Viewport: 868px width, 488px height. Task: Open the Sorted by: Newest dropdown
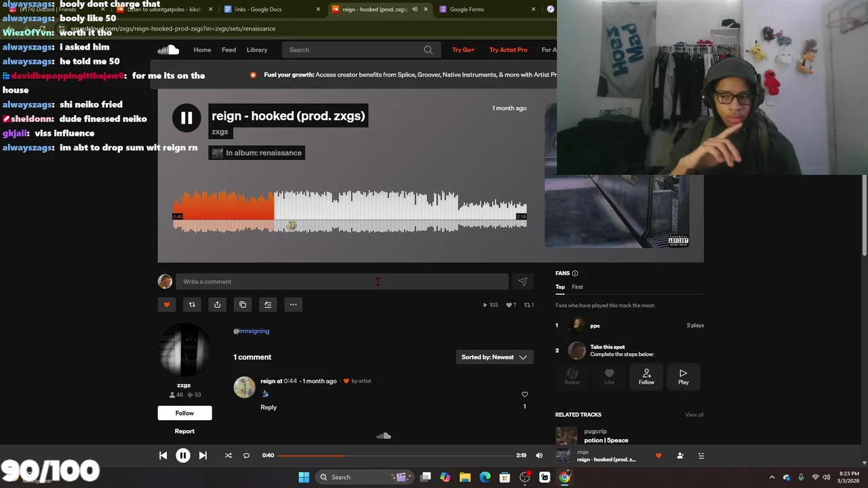pos(494,357)
